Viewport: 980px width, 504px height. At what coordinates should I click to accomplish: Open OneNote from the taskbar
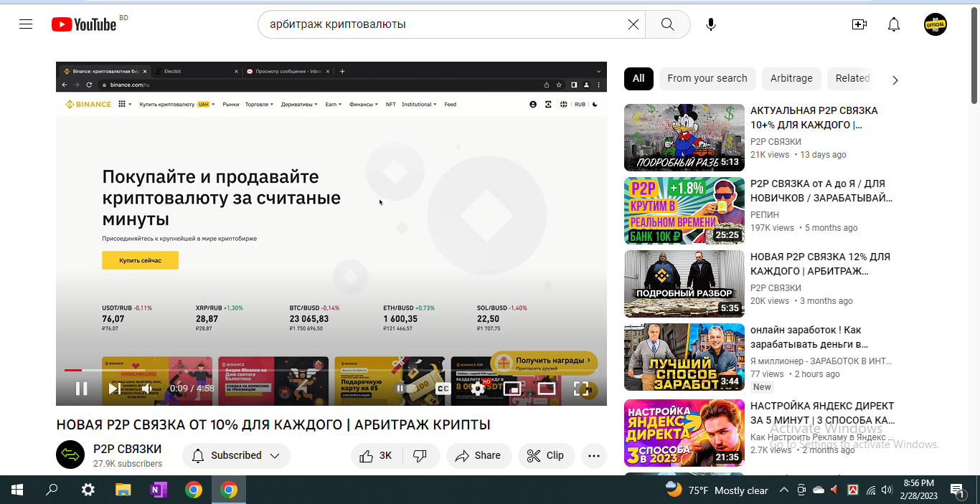(x=159, y=490)
